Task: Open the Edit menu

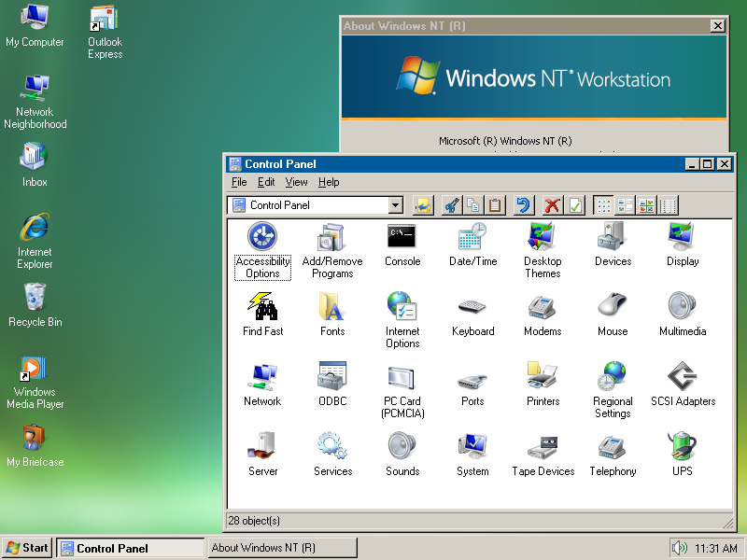Action: tap(266, 182)
